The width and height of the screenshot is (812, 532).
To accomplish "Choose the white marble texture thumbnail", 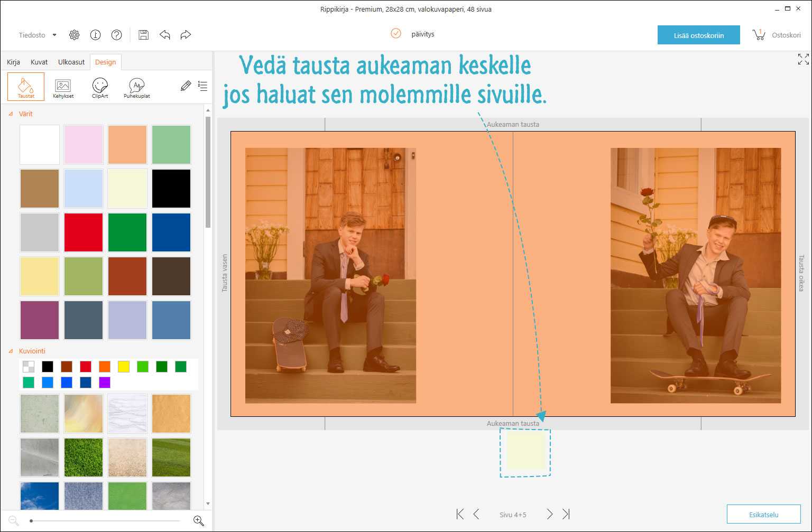I will point(127,414).
